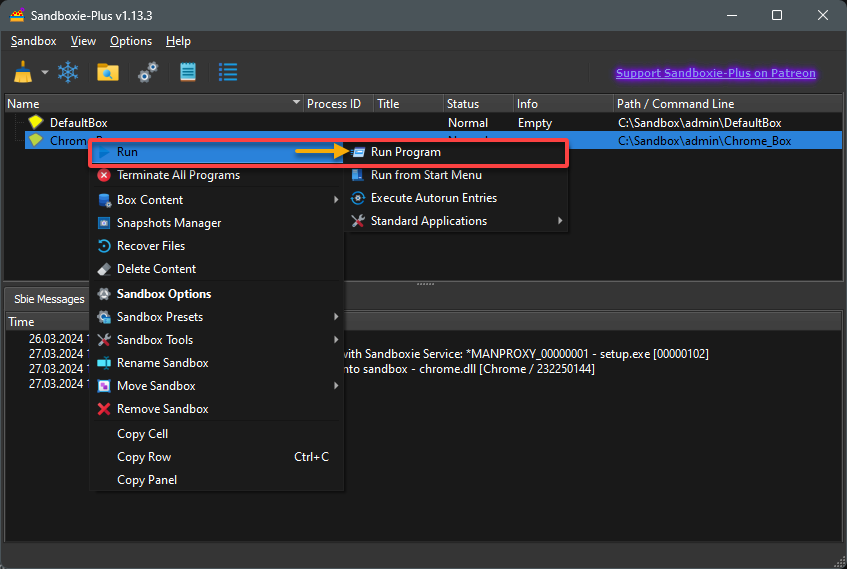Click the red Terminate All Programs icon
The width and height of the screenshot is (847, 569).
pyautogui.click(x=104, y=175)
